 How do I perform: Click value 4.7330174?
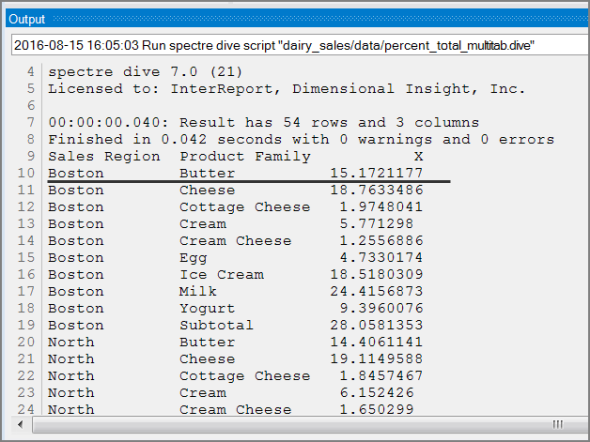pos(381,258)
